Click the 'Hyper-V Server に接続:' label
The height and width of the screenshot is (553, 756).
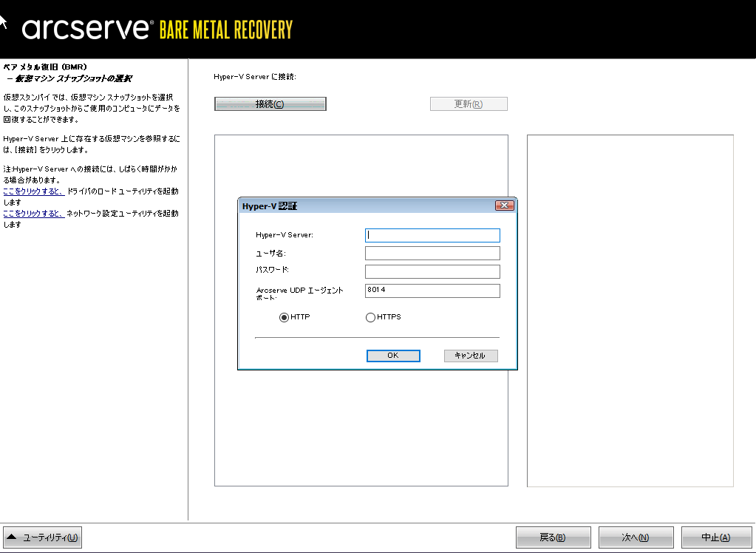tap(254, 77)
